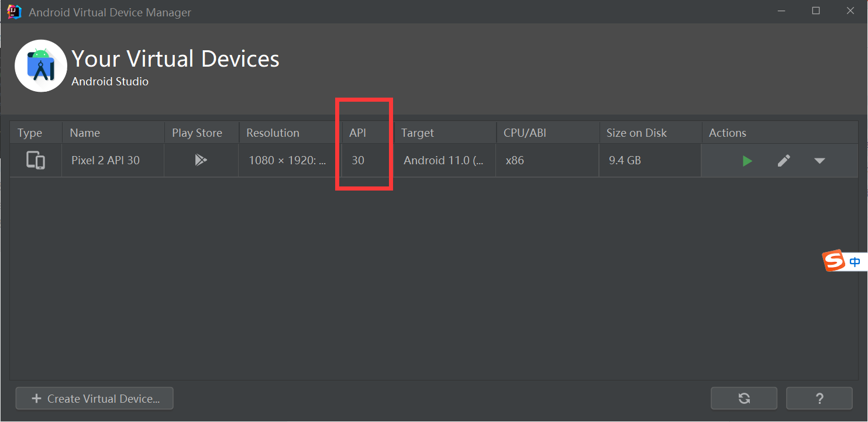Expand the more actions arrow for Pixel 2
Screen dimensions: 868x422
point(820,160)
